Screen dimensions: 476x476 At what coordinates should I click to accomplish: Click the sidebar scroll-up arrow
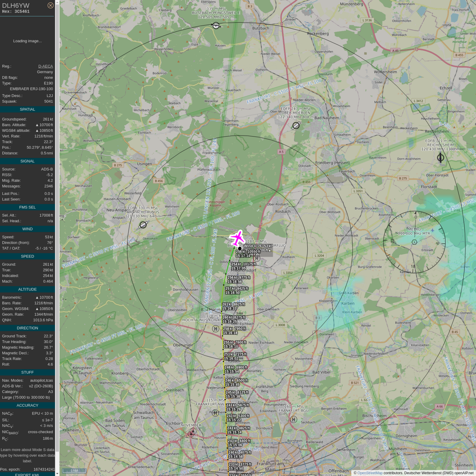pos(57,2)
